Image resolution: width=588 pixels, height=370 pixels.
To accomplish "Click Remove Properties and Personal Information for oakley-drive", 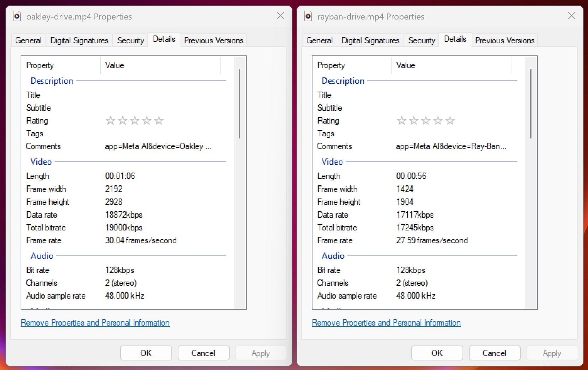I will click(x=95, y=323).
